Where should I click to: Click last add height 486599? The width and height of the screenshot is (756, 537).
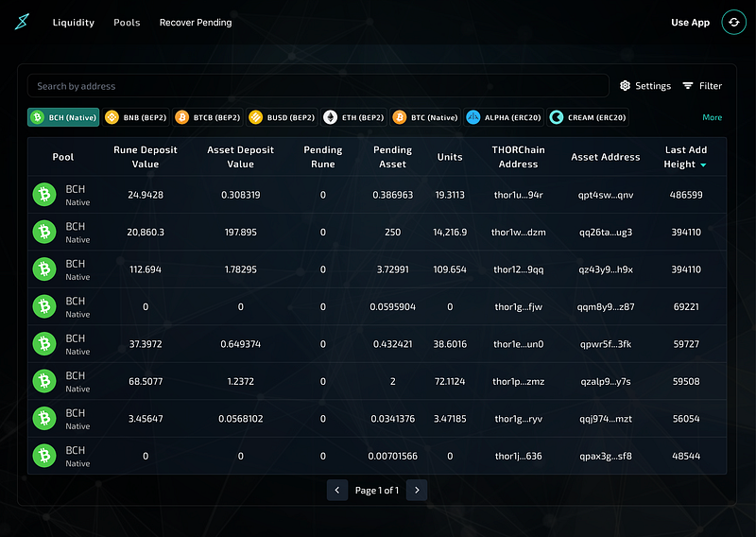[x=686, y=195]
